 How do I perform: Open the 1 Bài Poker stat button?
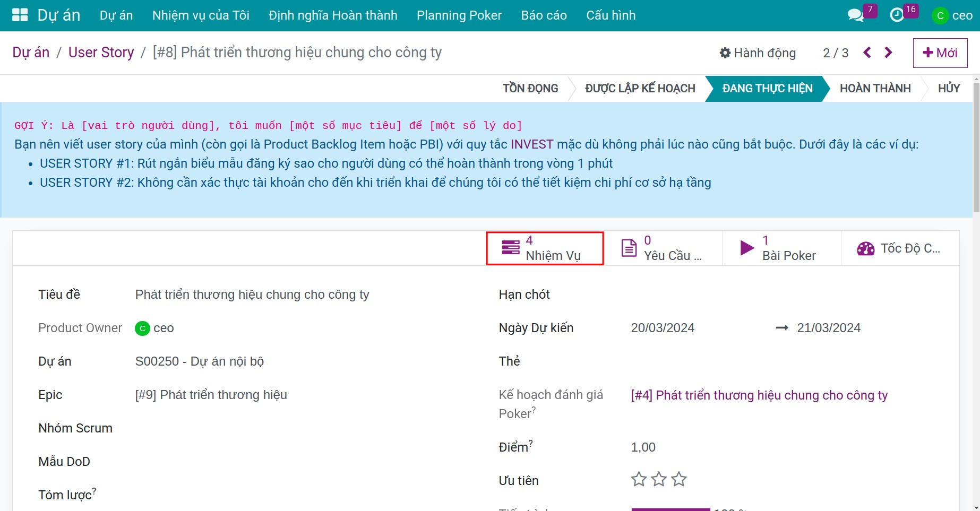coord(782,248)
